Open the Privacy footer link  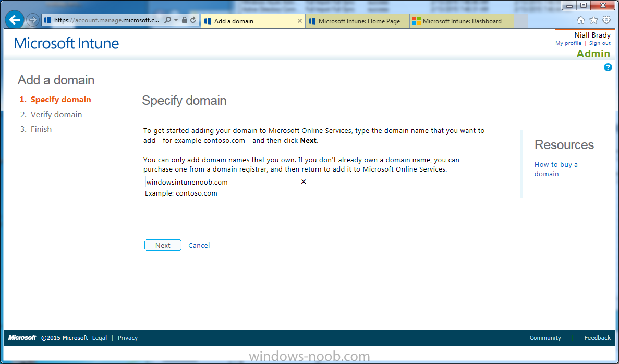pos(128,338)
